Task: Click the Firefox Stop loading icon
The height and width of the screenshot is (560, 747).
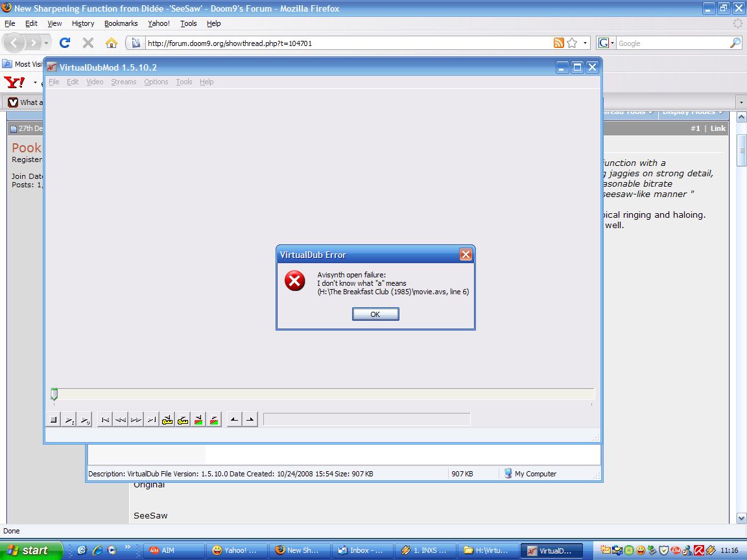Action: tap(88, 43)
